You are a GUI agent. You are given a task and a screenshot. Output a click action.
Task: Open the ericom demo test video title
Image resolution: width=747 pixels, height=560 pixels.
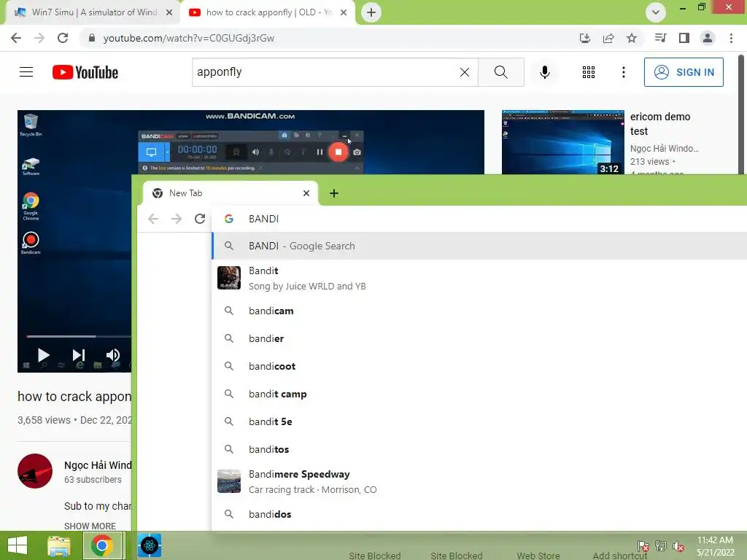pos(659,124)
